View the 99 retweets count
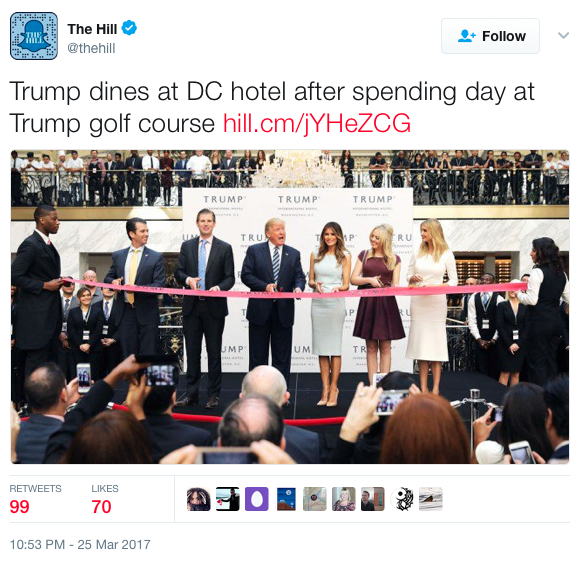Screen dimensions: 588x563 click(x=20, y=507)
